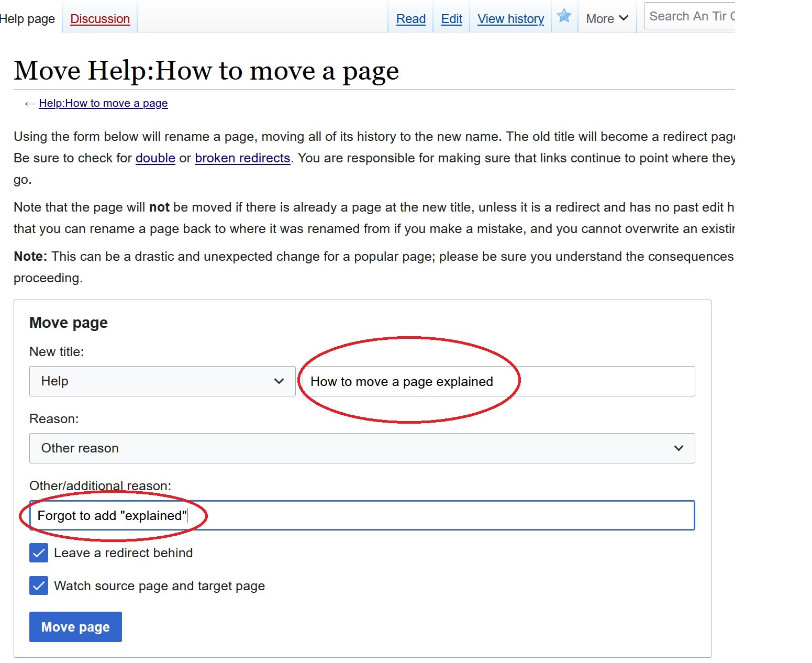This screenshot has width=812, height=663.
Task: Click the chevron on the Reason dropdown
Action: [x=678, y=448]
